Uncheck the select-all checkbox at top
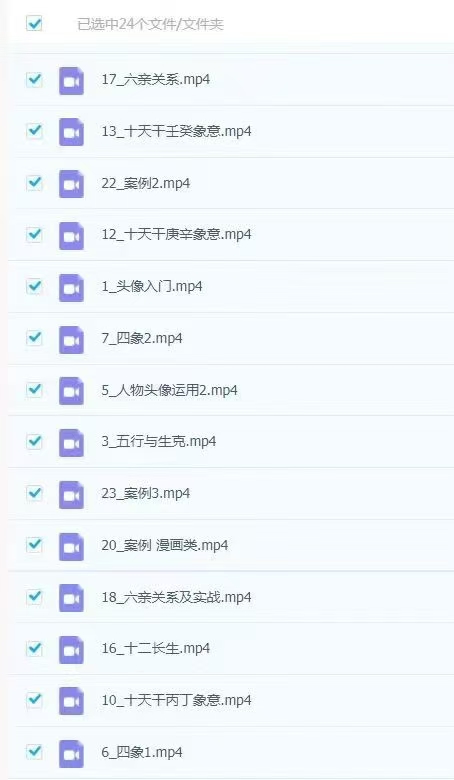Image resolution: width=454 pixels, height=780 pixels. 34,23
